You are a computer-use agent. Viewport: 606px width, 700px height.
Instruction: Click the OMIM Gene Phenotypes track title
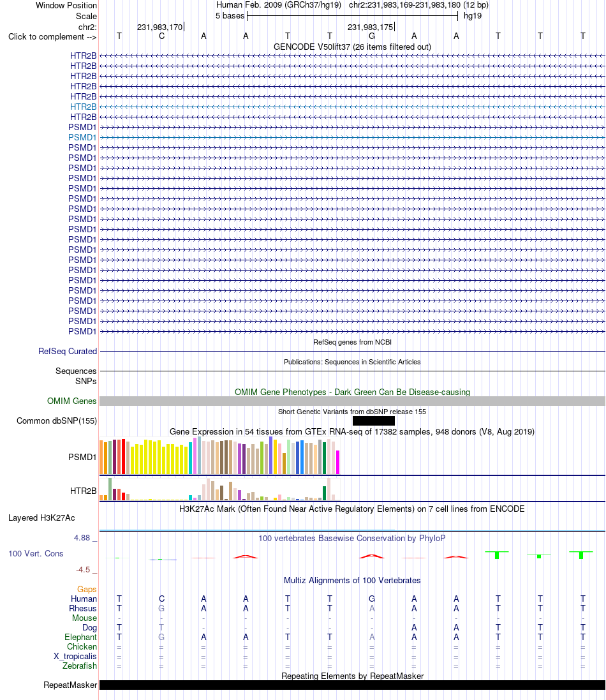(352, 392)
